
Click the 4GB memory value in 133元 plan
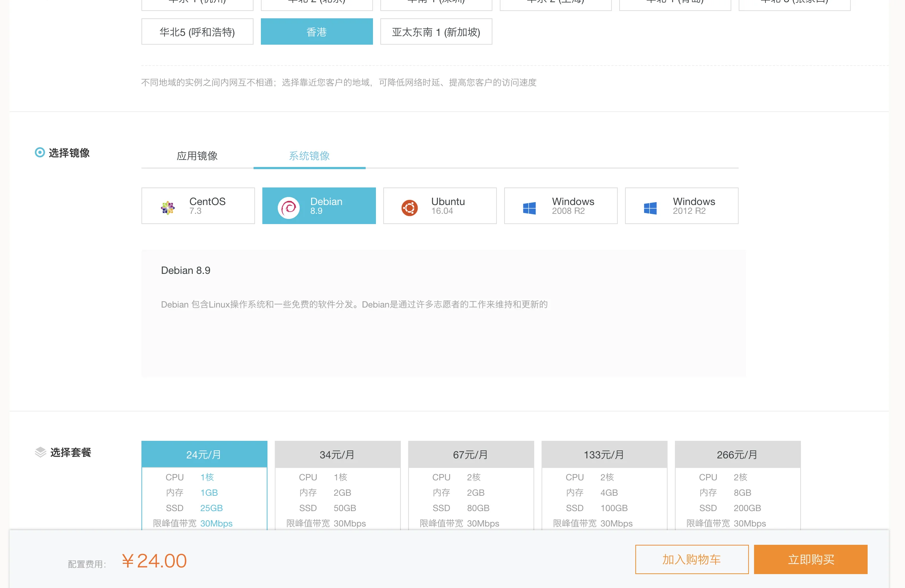(609, 492)
